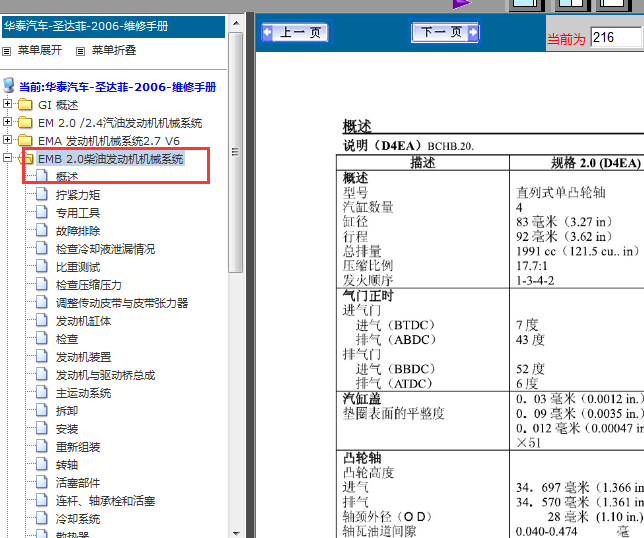Open the 检查冷却液泄漏情况 page

click(106, 249)
